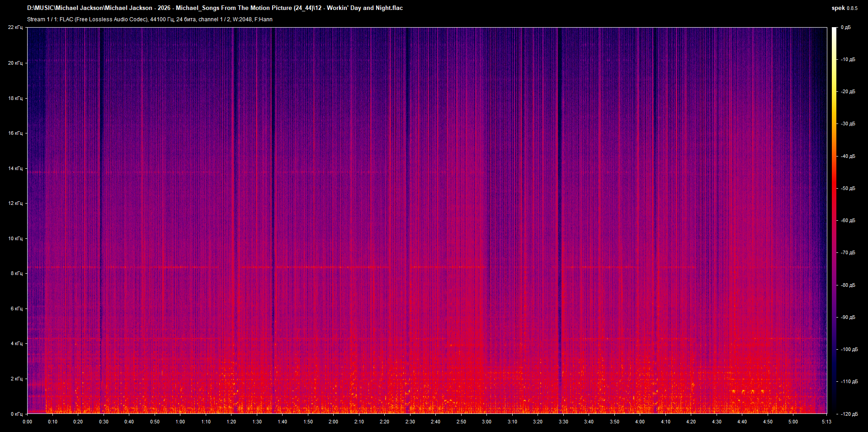Click the -10 дБ color scale label
Screen dimensions: 868x432
pyautogui.click(x=848, y=59)
